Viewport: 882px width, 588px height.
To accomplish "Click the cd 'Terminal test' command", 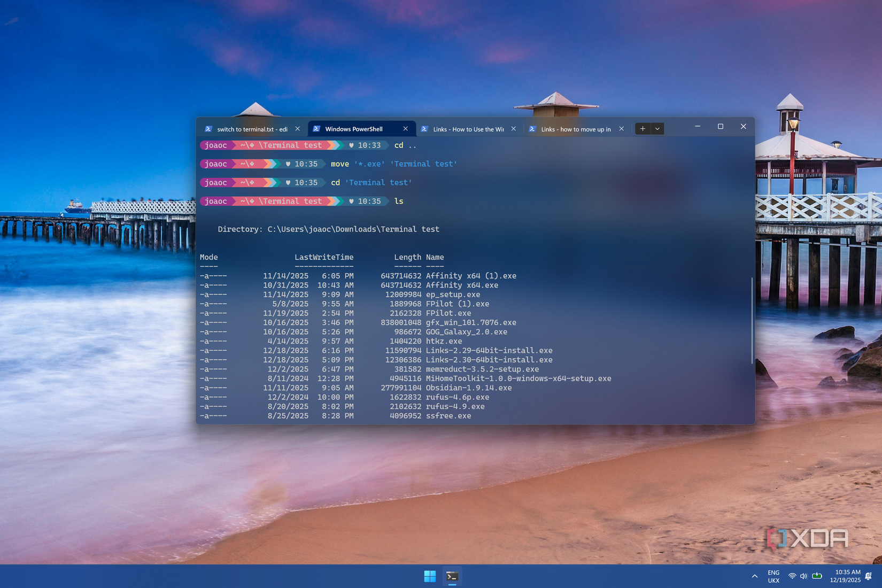I will click(372, 183).
